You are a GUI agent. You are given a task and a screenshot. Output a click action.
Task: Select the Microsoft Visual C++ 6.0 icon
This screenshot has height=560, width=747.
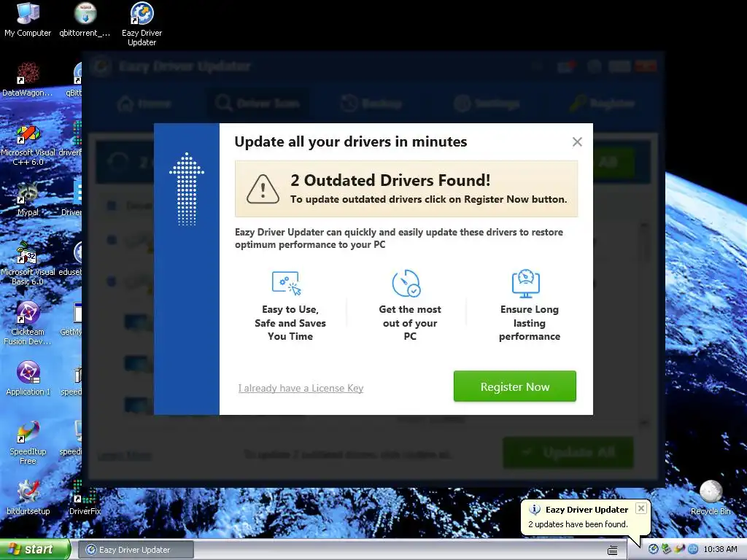(x=28, y=144)
